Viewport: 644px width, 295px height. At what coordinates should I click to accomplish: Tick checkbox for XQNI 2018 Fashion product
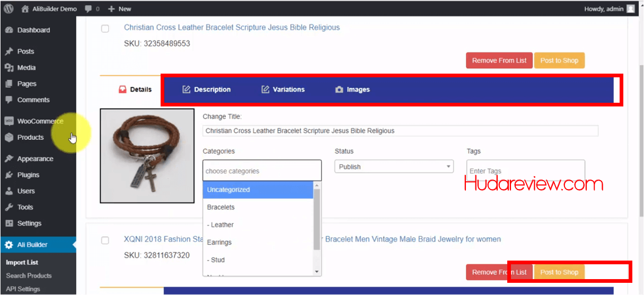pyautogui.click(x=105, y=240)
